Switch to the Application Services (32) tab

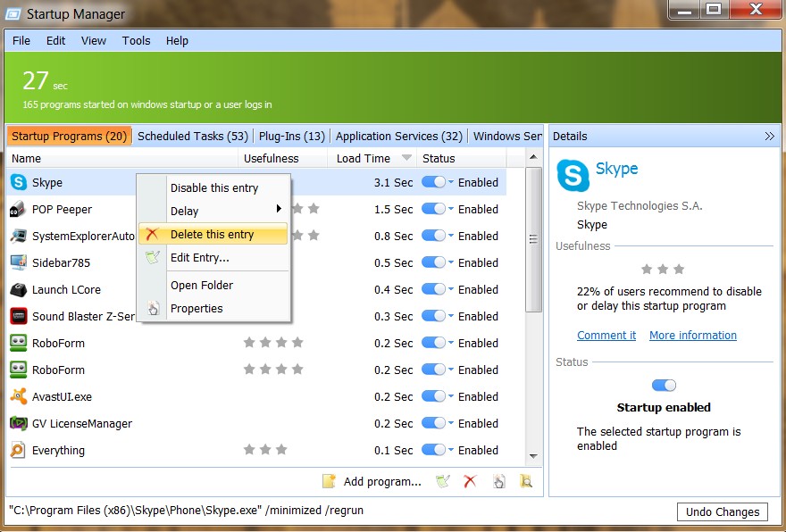click(399, 136)
